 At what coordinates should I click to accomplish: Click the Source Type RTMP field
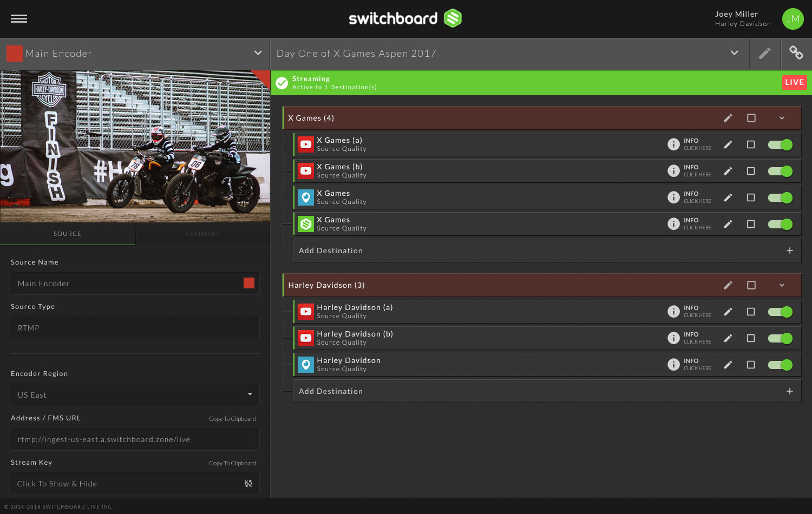click(135, 328)
